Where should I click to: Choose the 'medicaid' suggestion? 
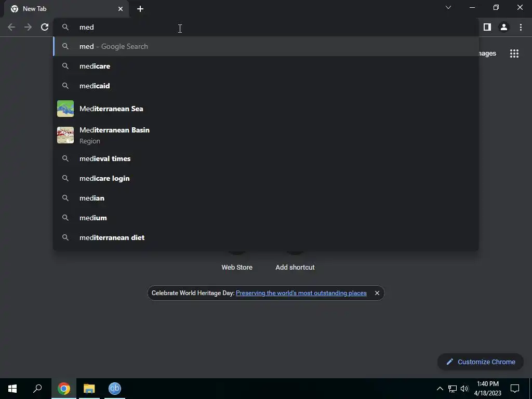point(266,86)
